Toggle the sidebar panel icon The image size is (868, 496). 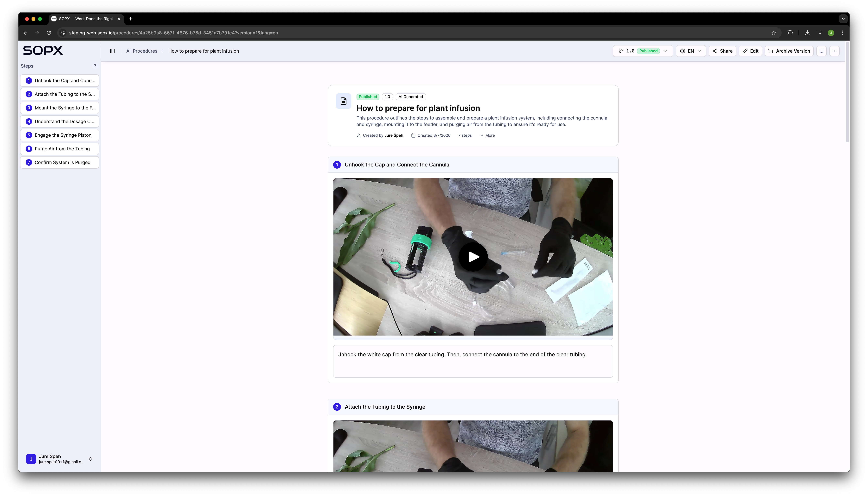tap(112, 51)
